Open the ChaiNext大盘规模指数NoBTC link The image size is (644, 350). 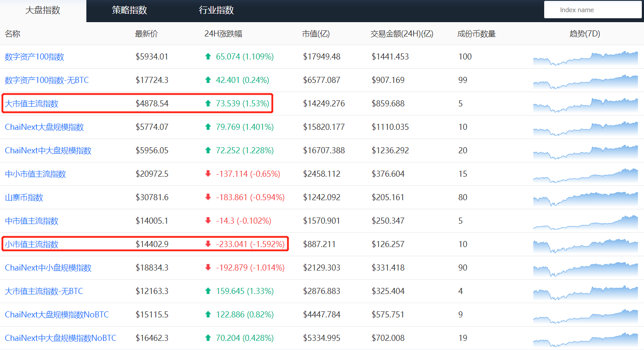[x=57, y=315]
